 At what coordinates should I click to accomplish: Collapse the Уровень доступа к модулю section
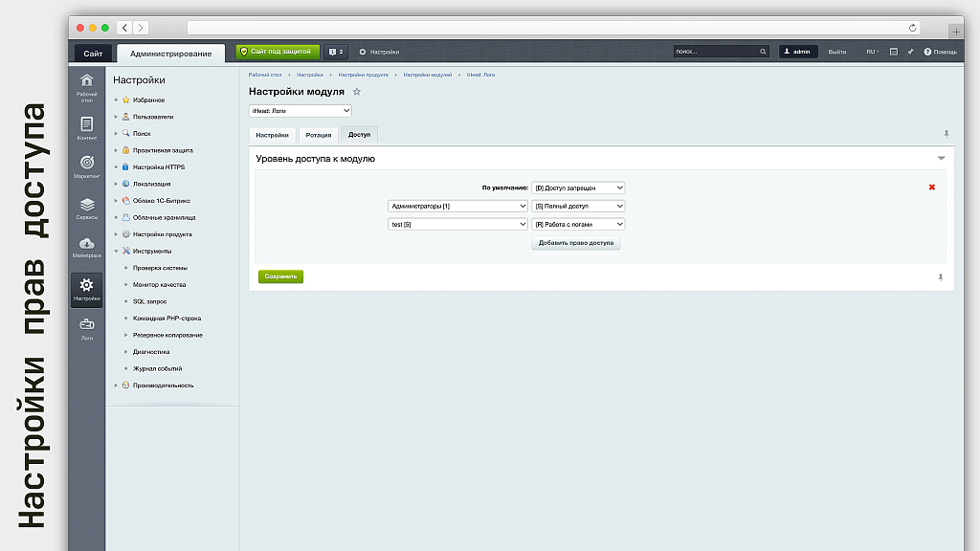[x=941, y=158]
